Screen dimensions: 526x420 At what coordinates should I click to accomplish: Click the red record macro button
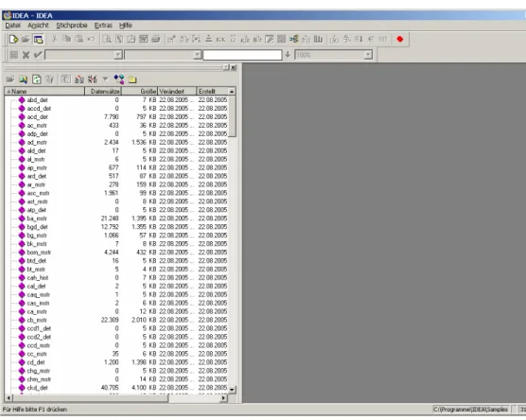click(399, 39)
